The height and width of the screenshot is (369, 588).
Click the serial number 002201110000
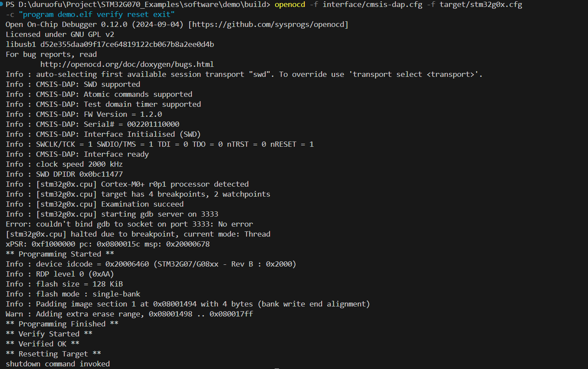tap(153, 124)
